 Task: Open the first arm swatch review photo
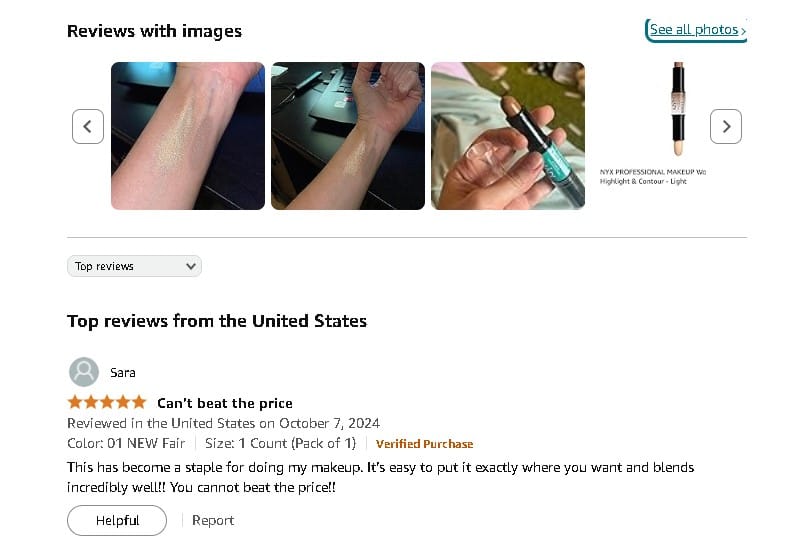pyautogui.click(x=188, y=136)
